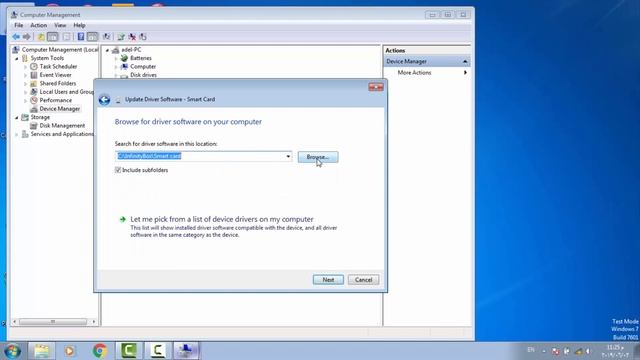Select Shared Folders in the console tree

pyautogui.click(x=58, y=84)
